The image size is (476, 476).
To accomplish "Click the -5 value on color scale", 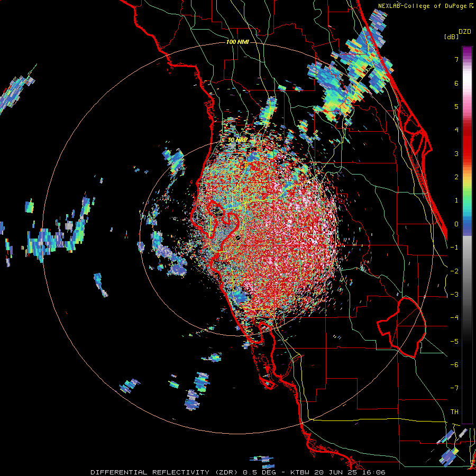I will pyautogui.click(x=454, y=342).
